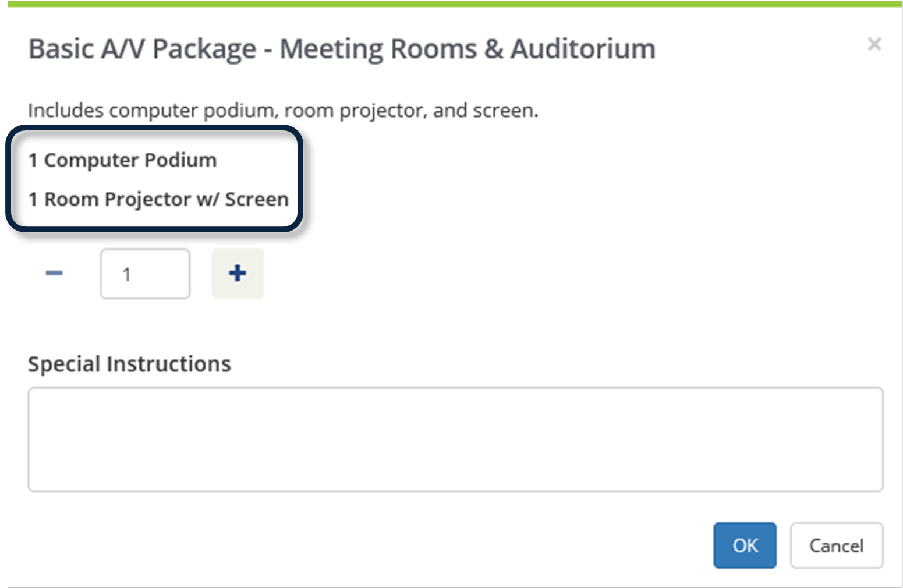
Task: Dismiss dialog using the gray X
Action: [874, 44]
